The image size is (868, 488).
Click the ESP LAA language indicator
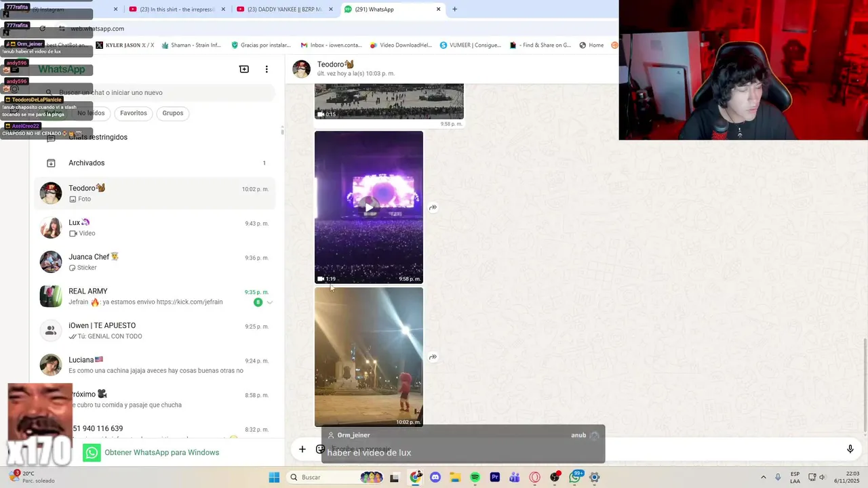795,477
